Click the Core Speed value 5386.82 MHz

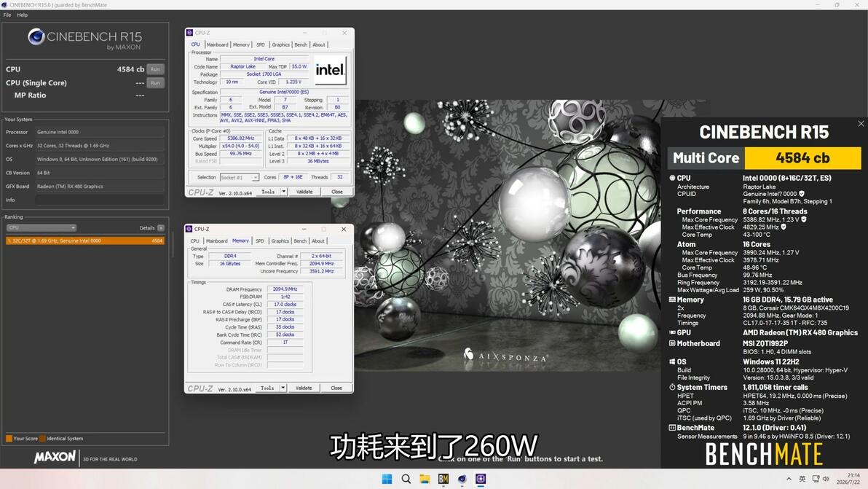pyautogui.click(x=241, y=138)
